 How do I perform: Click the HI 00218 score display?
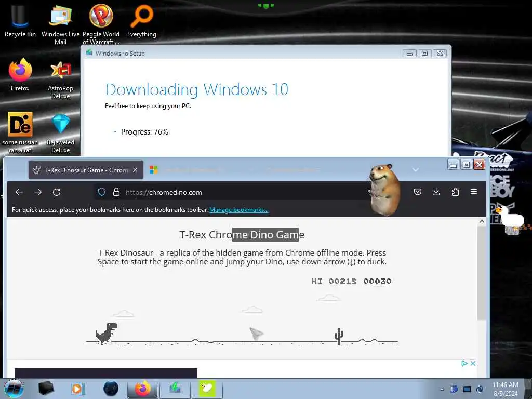click(x=334, y=281)
